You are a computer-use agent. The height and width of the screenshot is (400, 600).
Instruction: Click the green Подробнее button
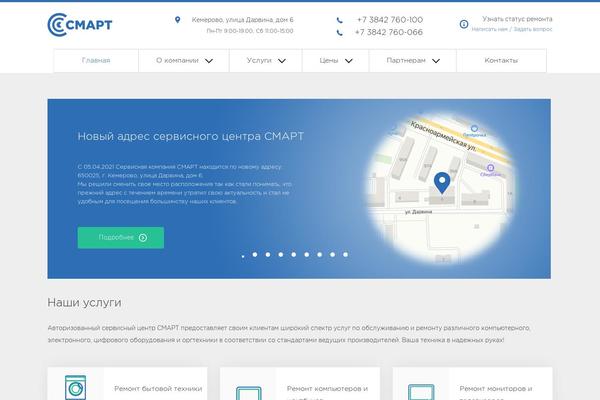(121, 238)
